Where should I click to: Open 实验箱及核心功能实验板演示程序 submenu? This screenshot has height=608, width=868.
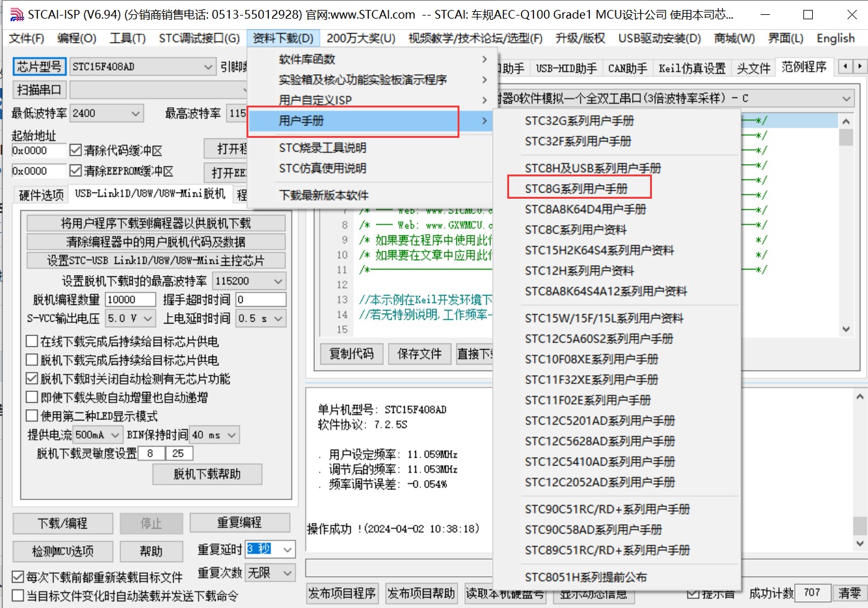(x=370, y=79)
